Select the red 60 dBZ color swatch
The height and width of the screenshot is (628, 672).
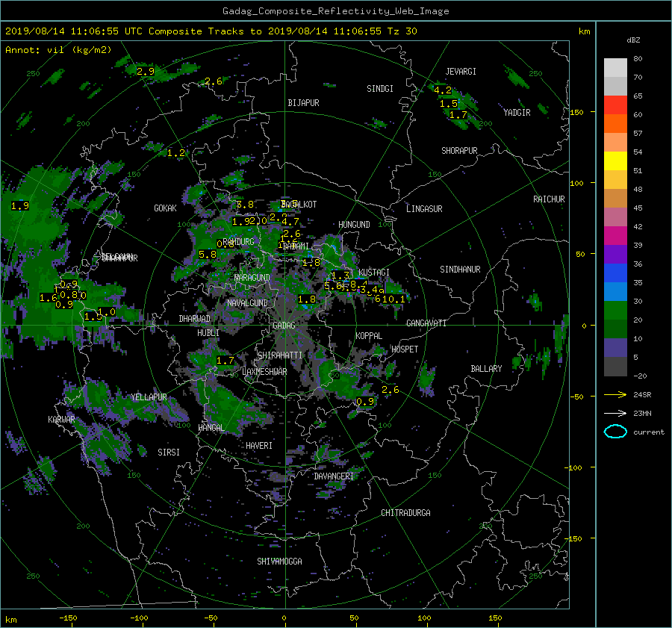pyautogui.click(x=615, y=105)
